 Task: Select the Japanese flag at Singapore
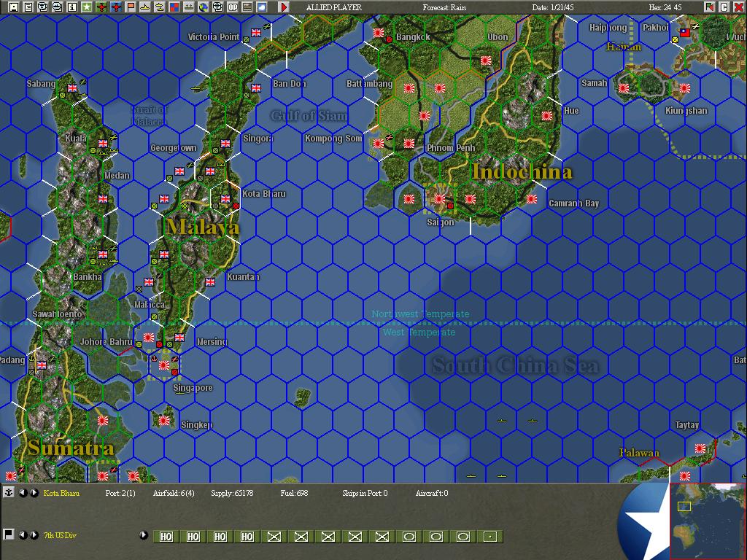click(x=164, y=365)
